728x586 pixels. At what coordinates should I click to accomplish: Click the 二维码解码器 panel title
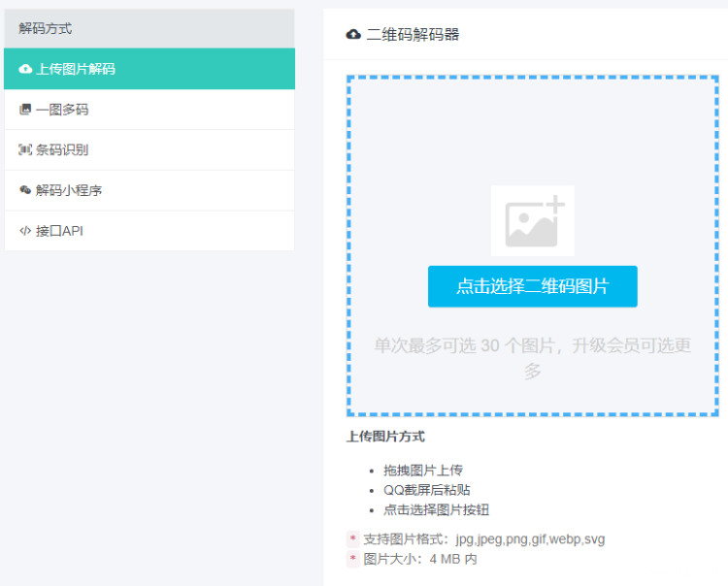click(414, 35)
